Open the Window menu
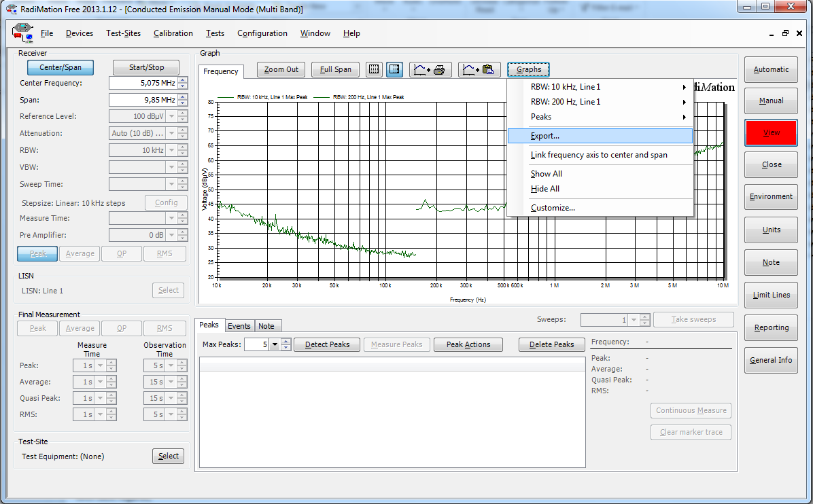This screenshot has height=504, width=813. tap(315, 33)
